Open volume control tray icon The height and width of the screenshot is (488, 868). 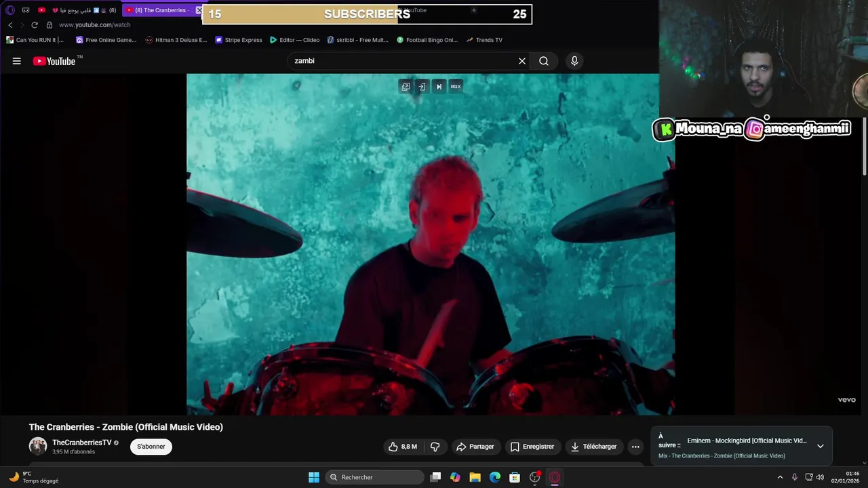pos(820,477)
